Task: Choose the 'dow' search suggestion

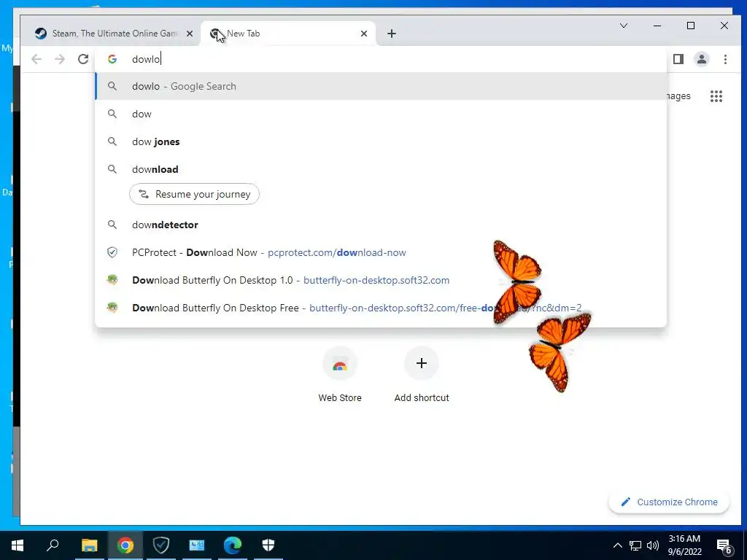Action: coord(381,114)
